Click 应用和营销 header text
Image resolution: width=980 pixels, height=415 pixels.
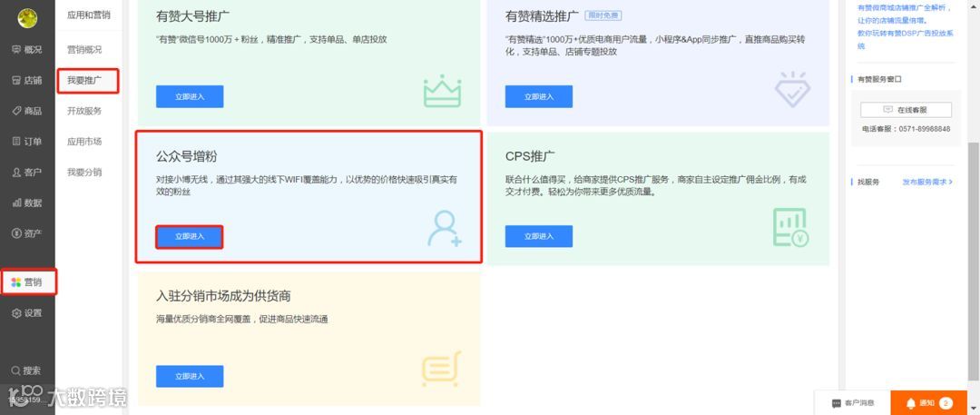point(89,15)
